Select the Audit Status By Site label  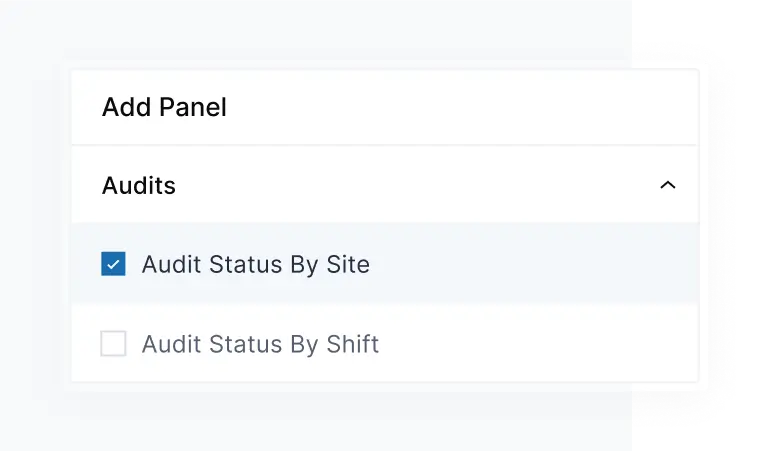click(x=255, y=265)
